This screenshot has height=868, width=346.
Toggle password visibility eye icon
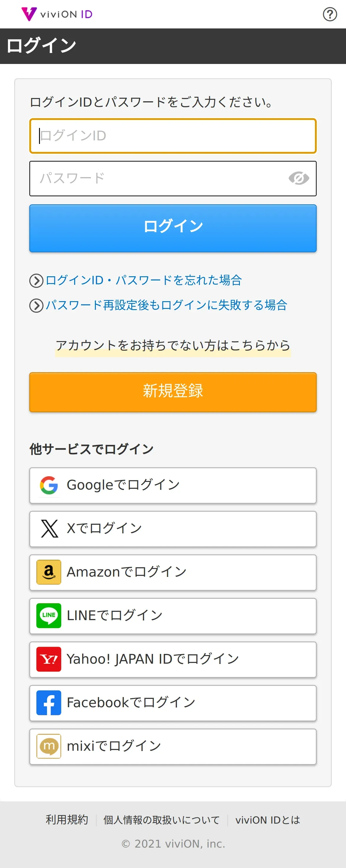tap(299, 178)
